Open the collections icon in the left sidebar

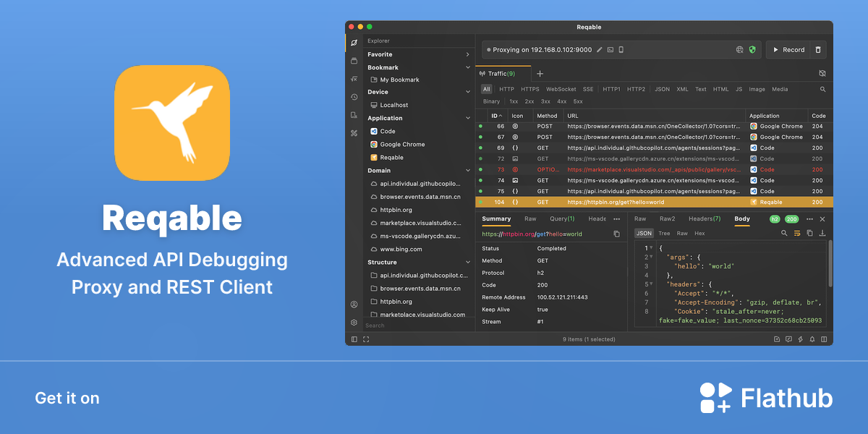(354, 61)
